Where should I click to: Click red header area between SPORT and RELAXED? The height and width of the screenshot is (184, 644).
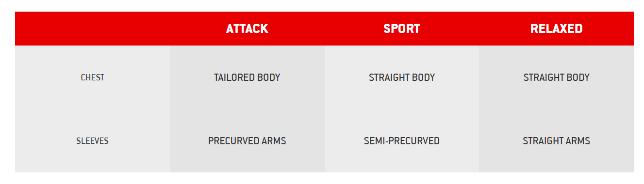(475, 29)
